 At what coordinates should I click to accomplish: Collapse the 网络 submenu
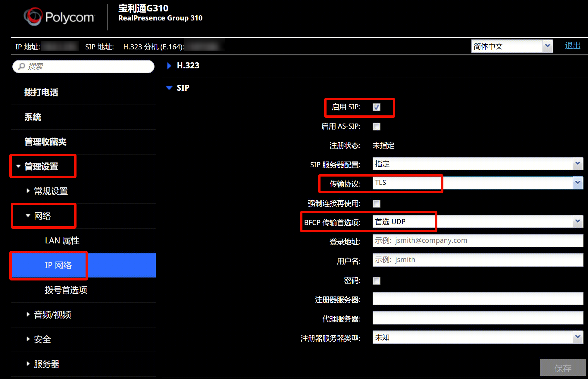[42, 216]
